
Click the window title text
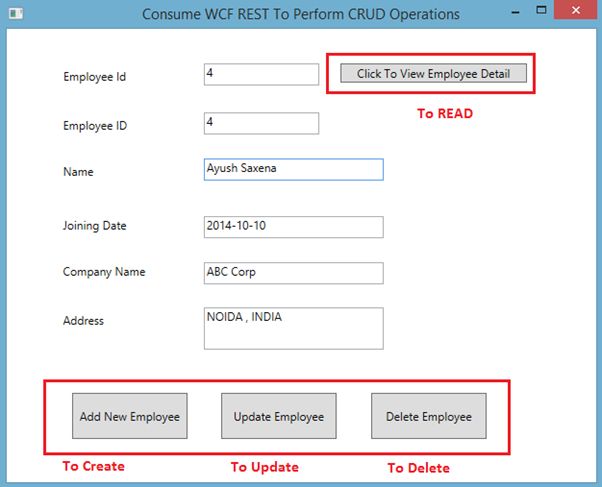(x=301, y=14)
